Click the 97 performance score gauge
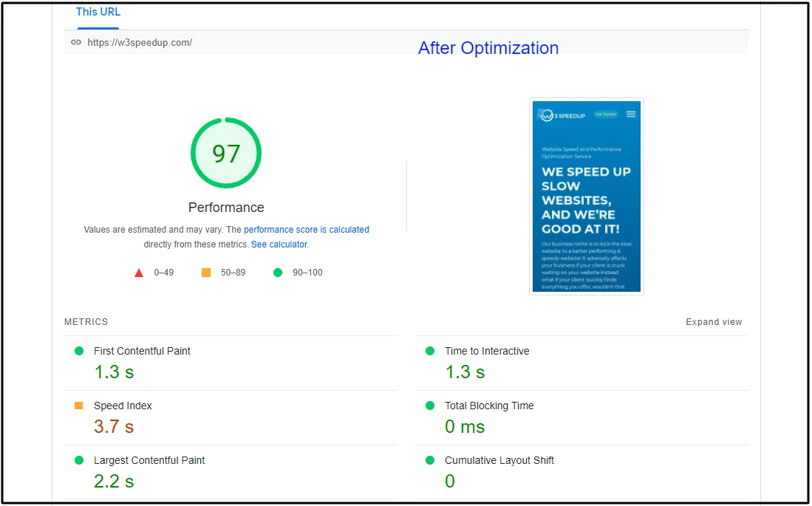Viewport: 812px width, 506px height. point(226,154)
